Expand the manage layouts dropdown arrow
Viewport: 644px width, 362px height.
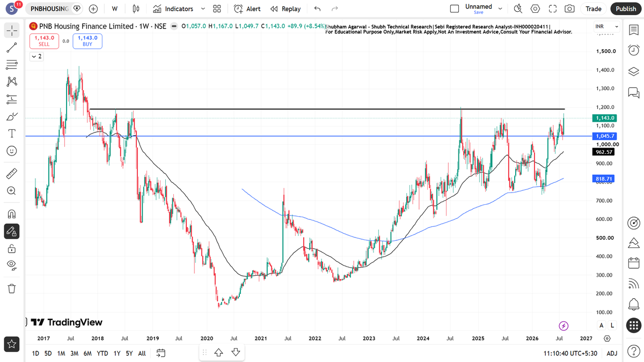pos(500,9)
